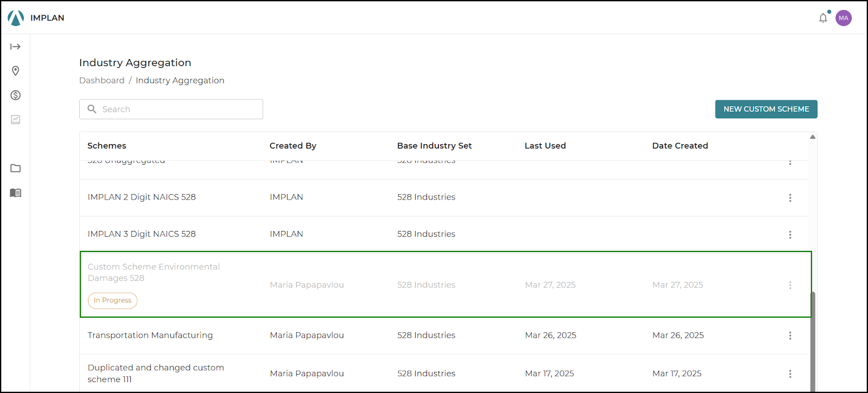Sort by Date Created column header
Screen dimensions: 868x393
tap(680, 146)
